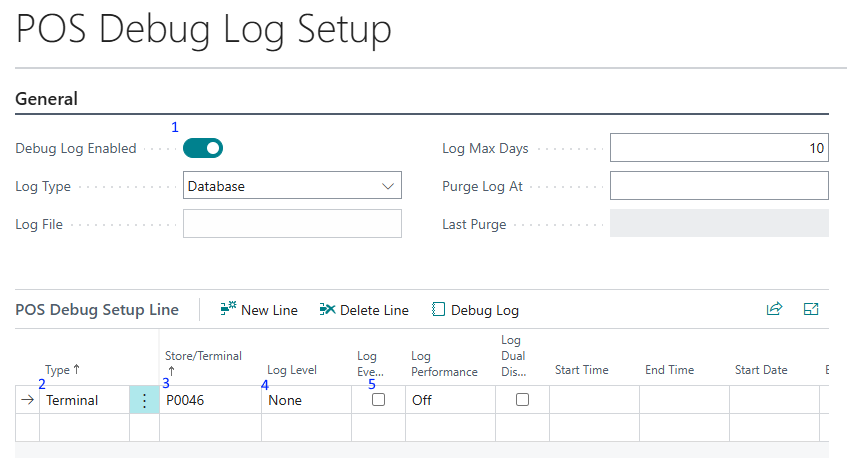Click the Log Max Days field
Viewport: 860px width, 458px height.
click(x=719, y=148)
